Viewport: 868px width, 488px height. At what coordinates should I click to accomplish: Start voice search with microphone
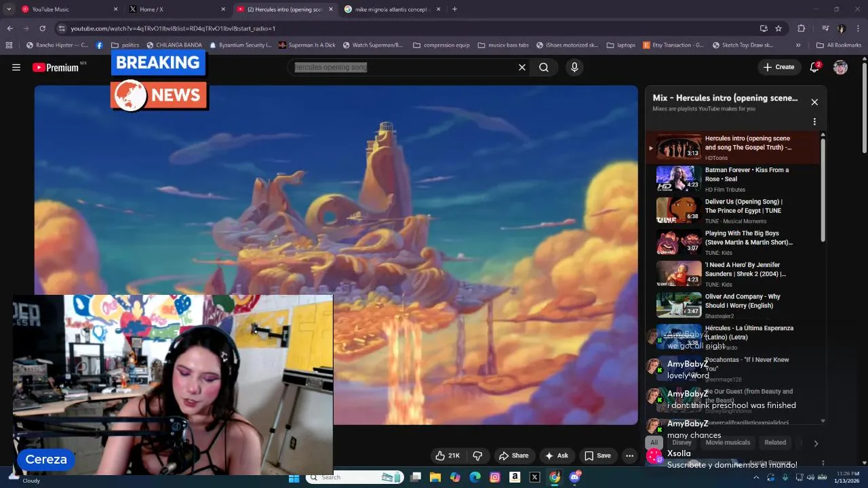coord(574,67)
